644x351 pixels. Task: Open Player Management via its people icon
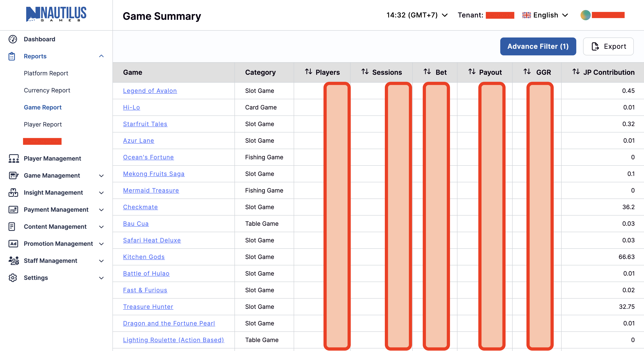(13, 158)
